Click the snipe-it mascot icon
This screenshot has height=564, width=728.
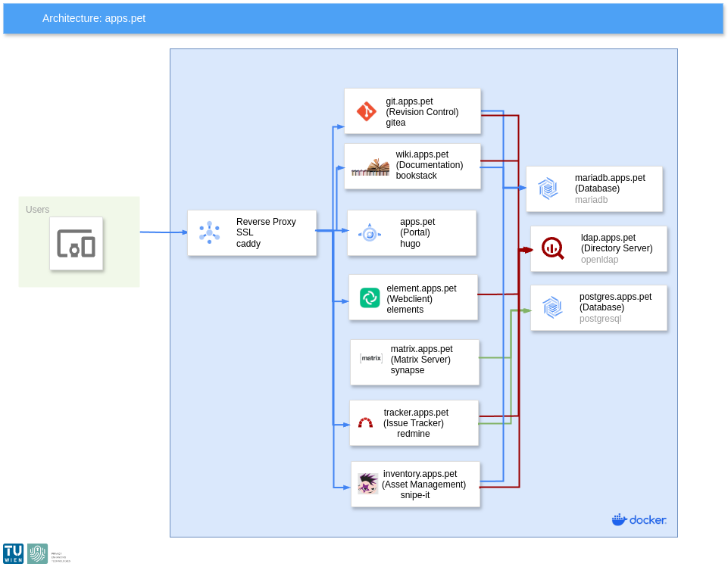367,483
